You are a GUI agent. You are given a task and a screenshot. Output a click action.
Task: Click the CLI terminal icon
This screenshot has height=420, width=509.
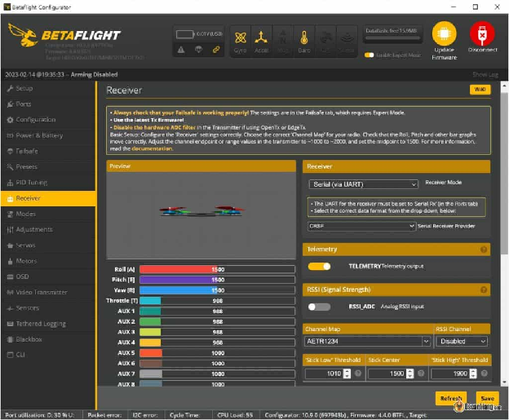(x=10, y=355)
